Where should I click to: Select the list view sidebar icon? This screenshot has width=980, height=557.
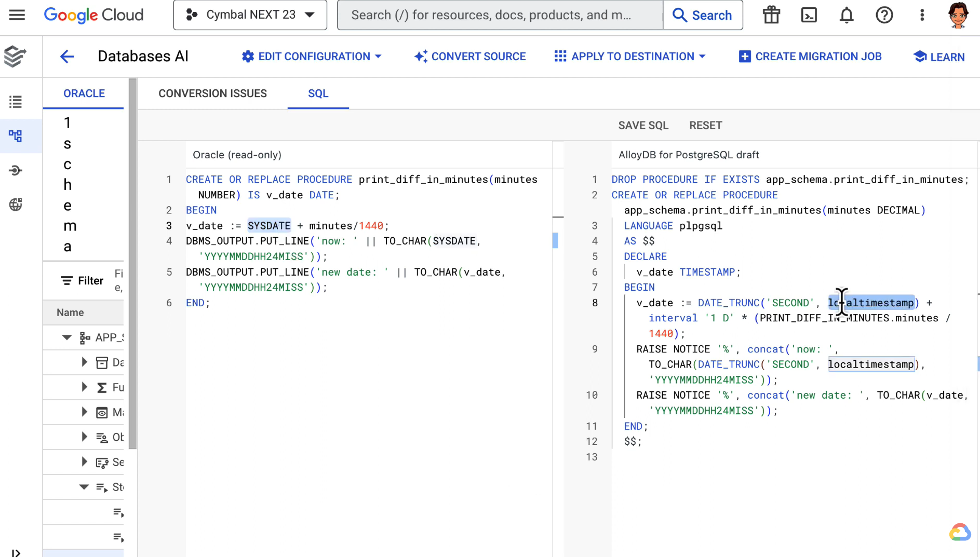pyautogui.click(x=16, y=102)
